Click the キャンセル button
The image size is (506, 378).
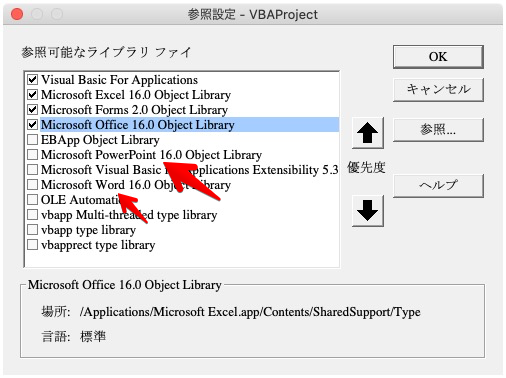(438, 89)
